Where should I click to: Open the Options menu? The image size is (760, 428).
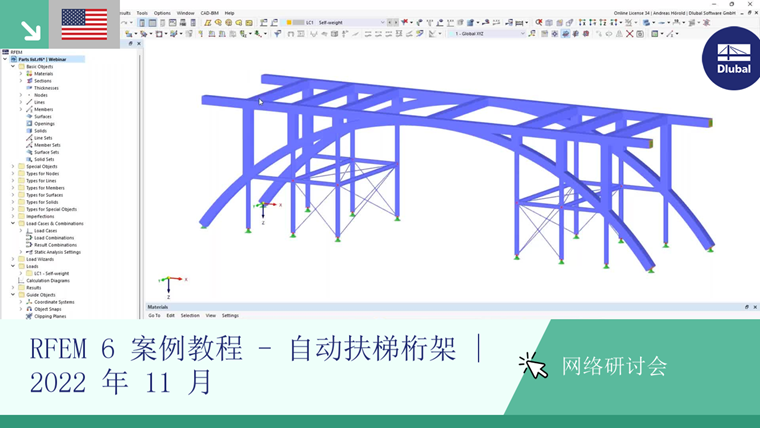(162, 13)
